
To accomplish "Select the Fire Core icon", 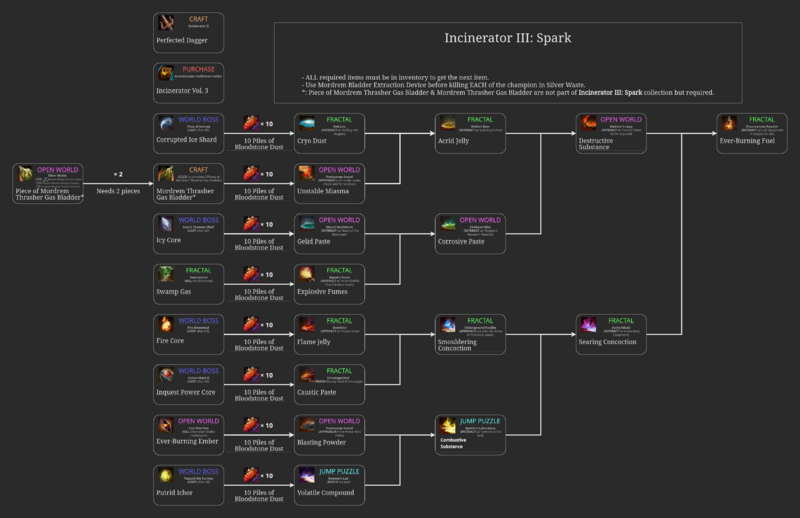I will (166, 324).
